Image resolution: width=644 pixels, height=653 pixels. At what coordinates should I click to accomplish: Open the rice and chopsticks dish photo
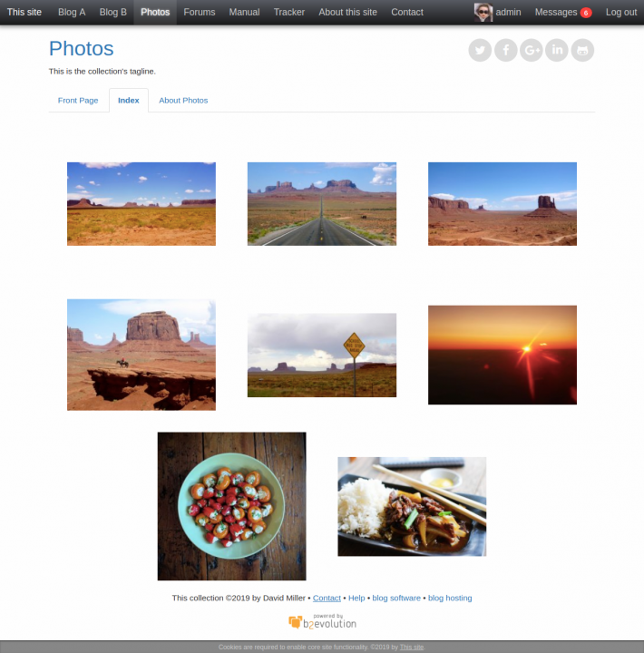click(x=412, y=506)
